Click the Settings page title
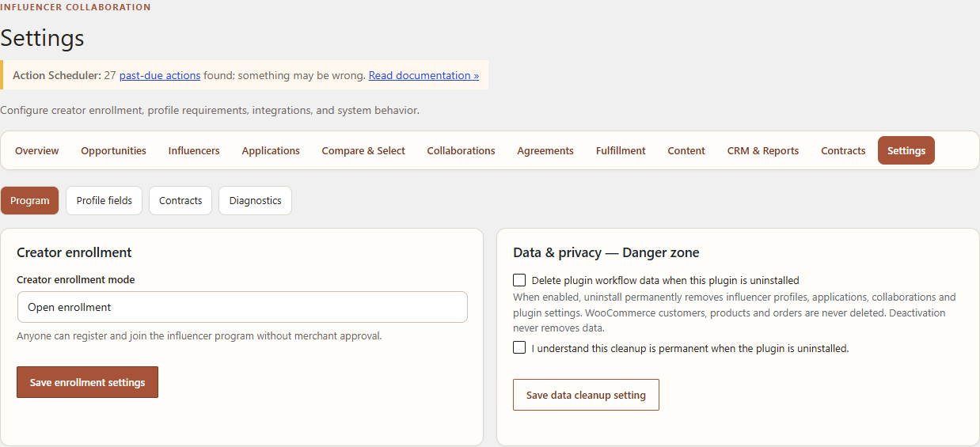Image resolution: width=980 pixels, height=447 pixels. (42, 38)
